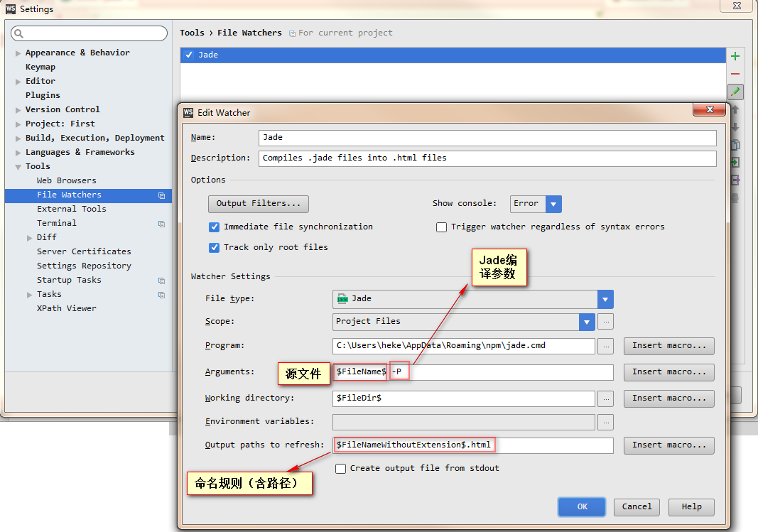This screenshot has height=532, width=758.
Task: Add a new file watcher with plus icon
Action: (735, 56)
